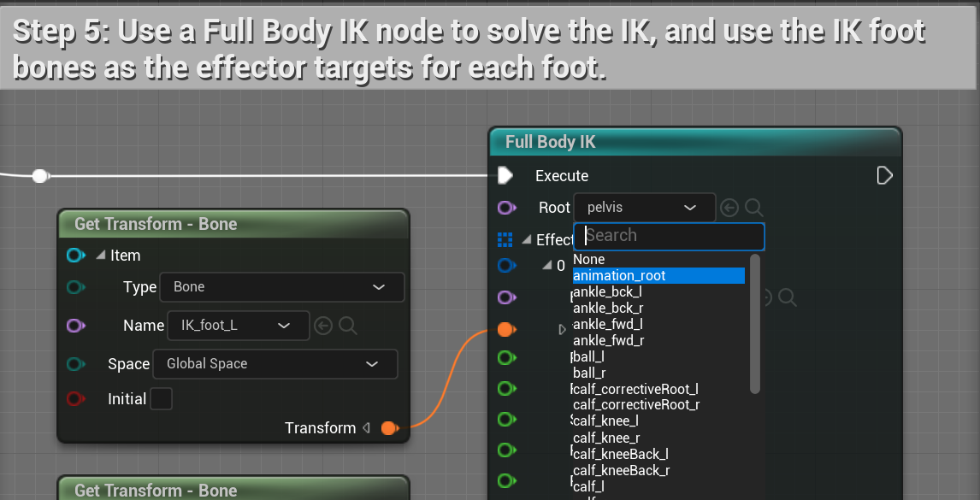
Task: Select the Full Body IK node title
Action: (x=550, y=143)
